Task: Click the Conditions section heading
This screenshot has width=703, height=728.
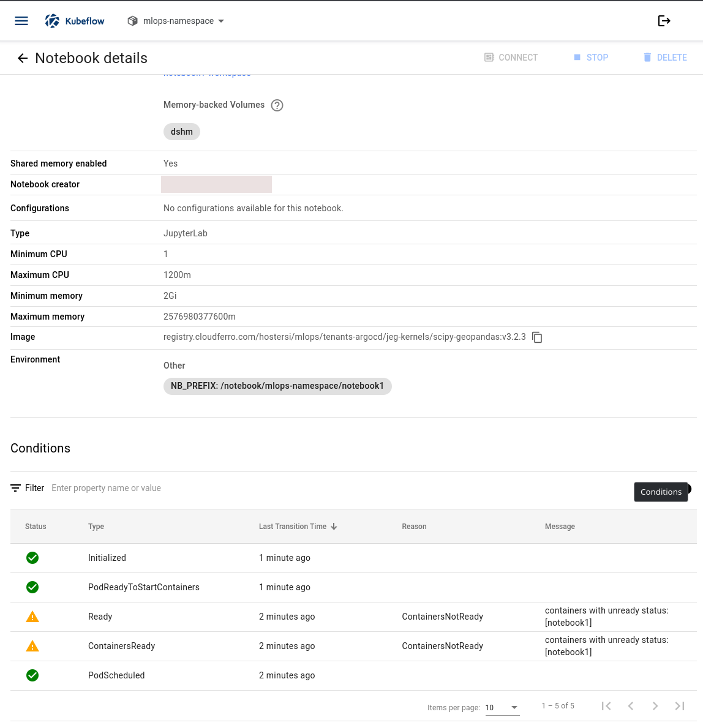Action: point(40,448)
